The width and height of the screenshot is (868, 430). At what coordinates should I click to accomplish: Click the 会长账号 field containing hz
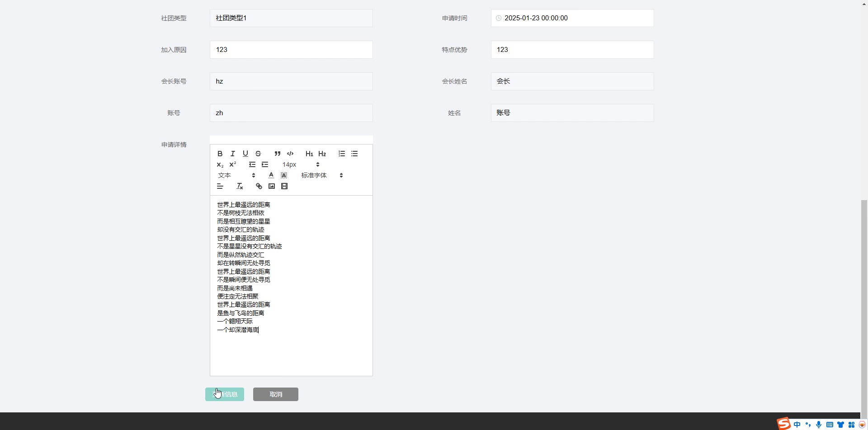291,81
